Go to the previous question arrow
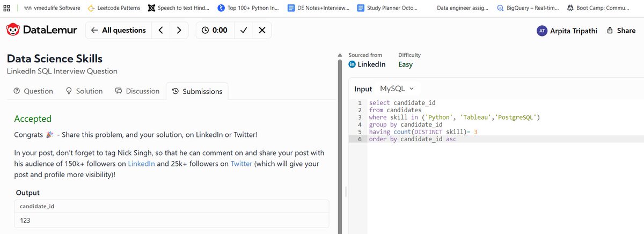Screen dimensions: 644x234 point(160,31)
